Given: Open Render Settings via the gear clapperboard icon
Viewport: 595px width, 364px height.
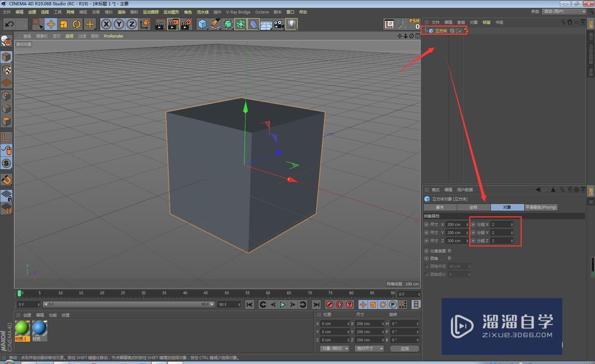Looking at the screenshot, I should pos(186,24).
